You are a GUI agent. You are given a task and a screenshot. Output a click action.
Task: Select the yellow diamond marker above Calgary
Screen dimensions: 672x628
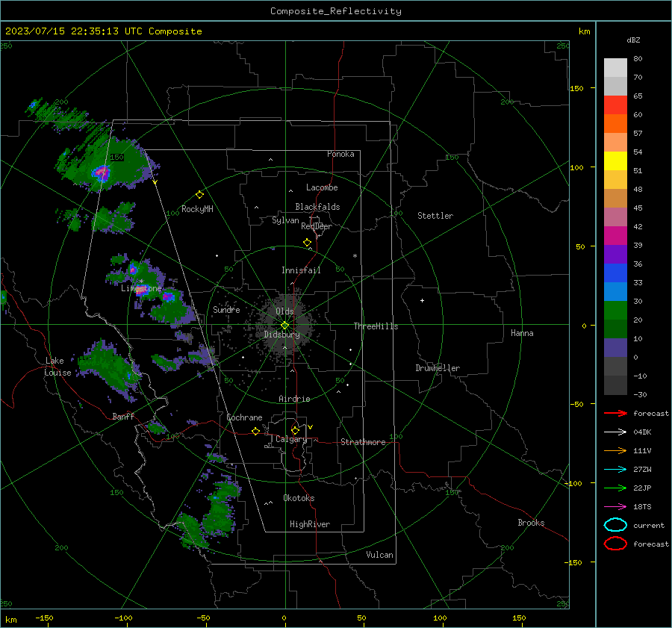point(295,430)
